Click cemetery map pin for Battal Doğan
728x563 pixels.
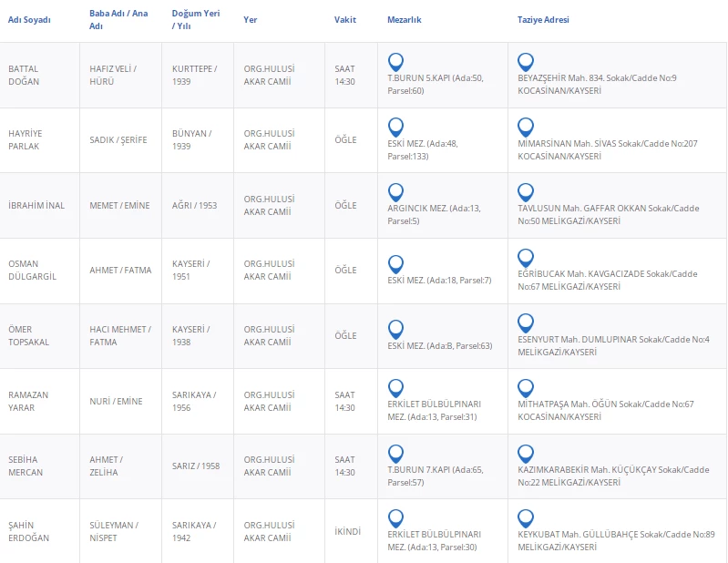[x=395, y=62]
